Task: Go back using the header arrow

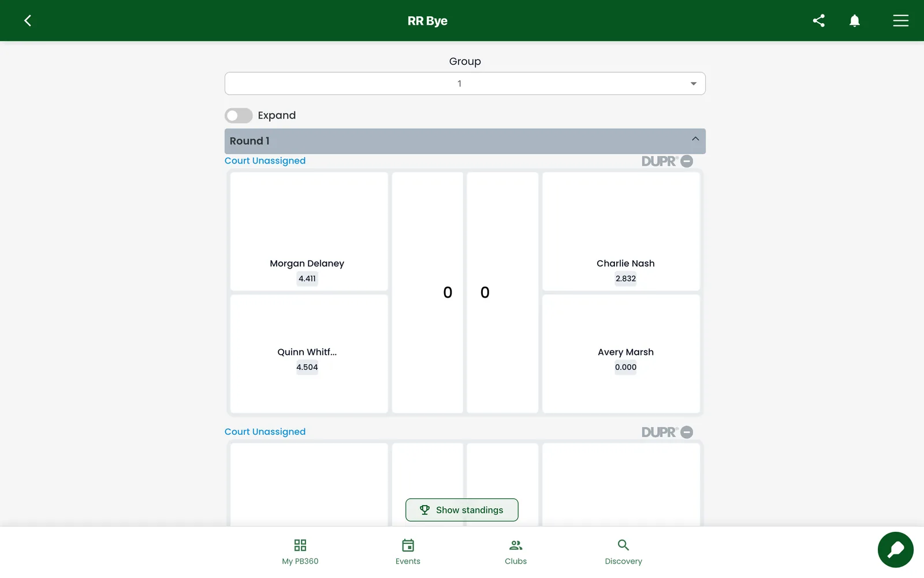Action: click(28, 21)
